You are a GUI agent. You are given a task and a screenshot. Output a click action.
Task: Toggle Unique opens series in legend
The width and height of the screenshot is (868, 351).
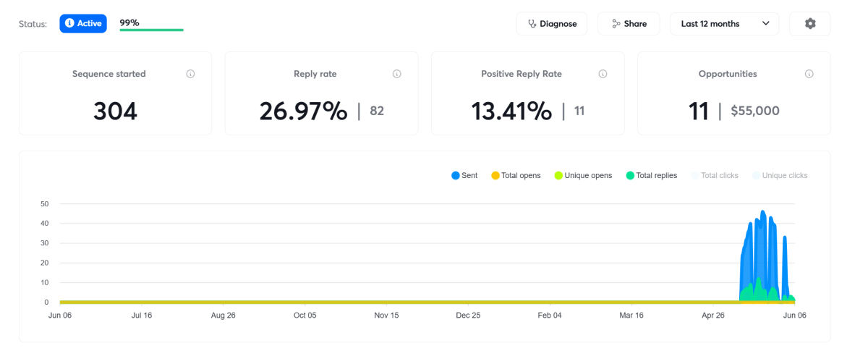pyautogui.click(x=583, y=176)
